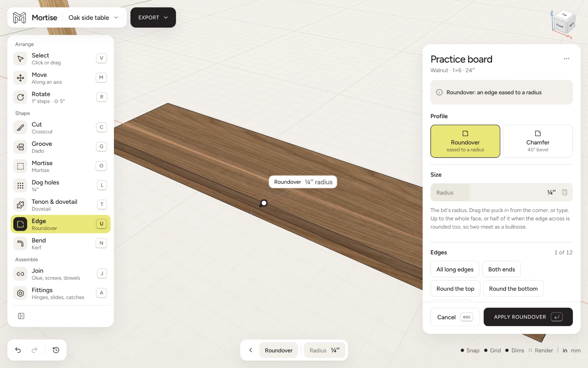Toggle Snap option in status bar
The image size is (588, 368).
[x=470, y=350]
